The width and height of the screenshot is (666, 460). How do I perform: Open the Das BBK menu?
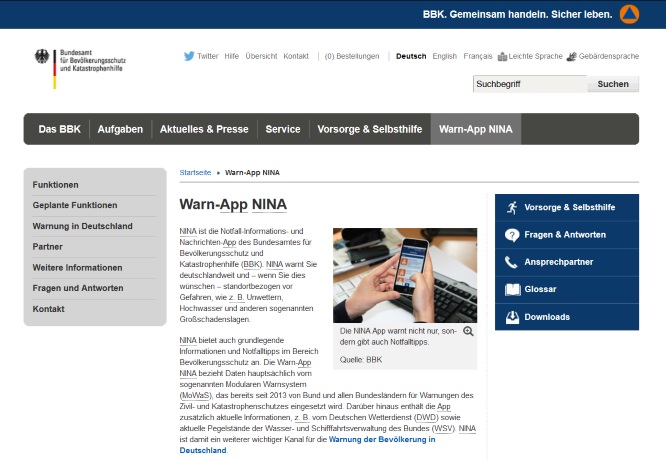60,129
